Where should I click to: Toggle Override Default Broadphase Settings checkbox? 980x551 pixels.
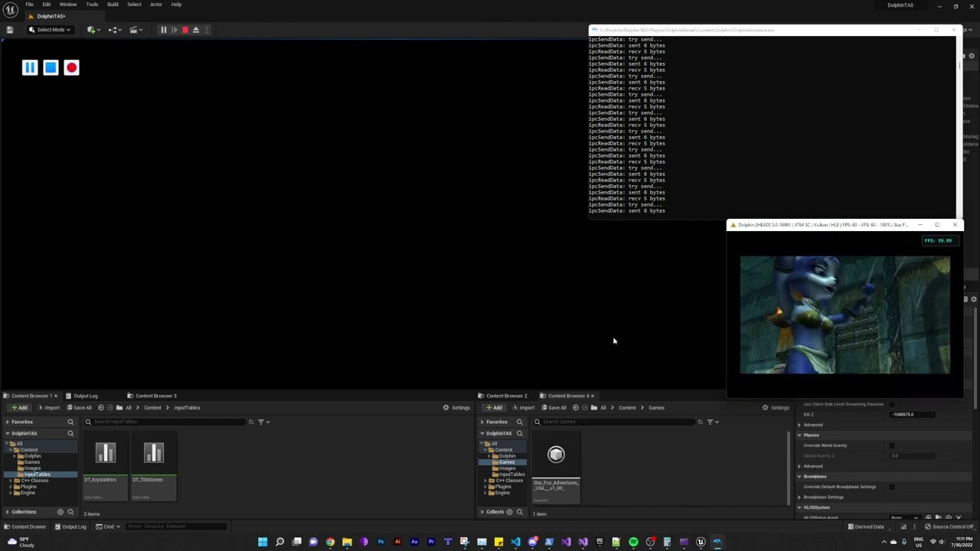[x=891, y=487]
